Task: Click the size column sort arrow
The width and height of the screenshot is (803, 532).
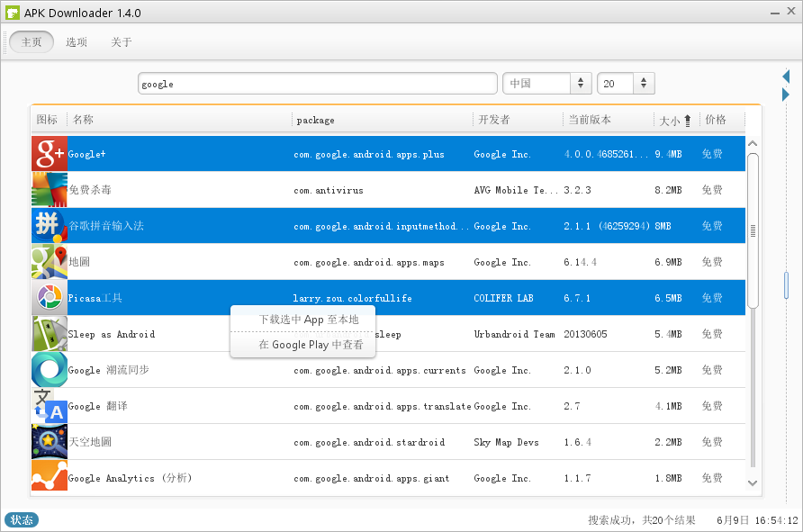Action: [687, 121]
